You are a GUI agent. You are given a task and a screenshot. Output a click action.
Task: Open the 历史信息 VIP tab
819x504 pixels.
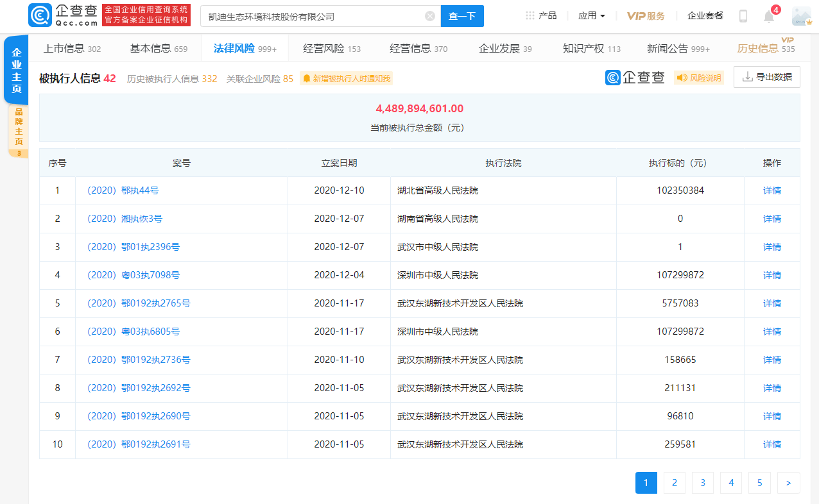coord(766,48)
